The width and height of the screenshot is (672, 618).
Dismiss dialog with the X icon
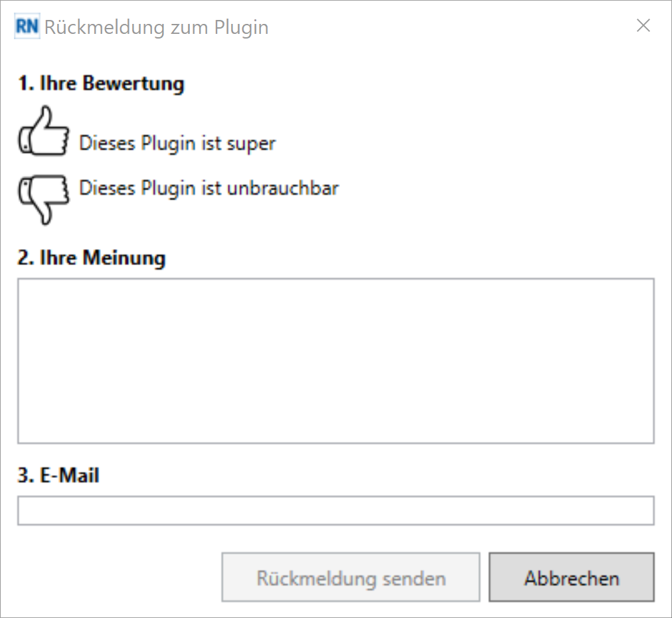[x=643, y=26]
